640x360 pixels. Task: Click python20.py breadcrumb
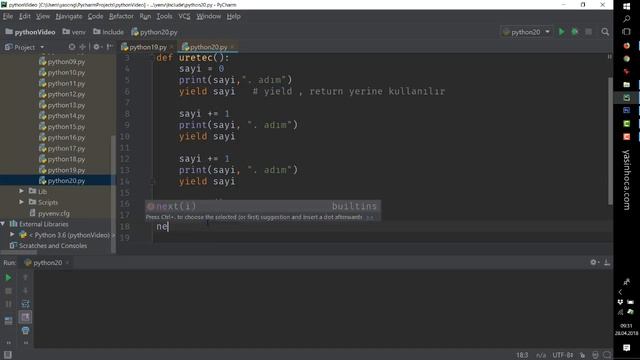[155, 32]
